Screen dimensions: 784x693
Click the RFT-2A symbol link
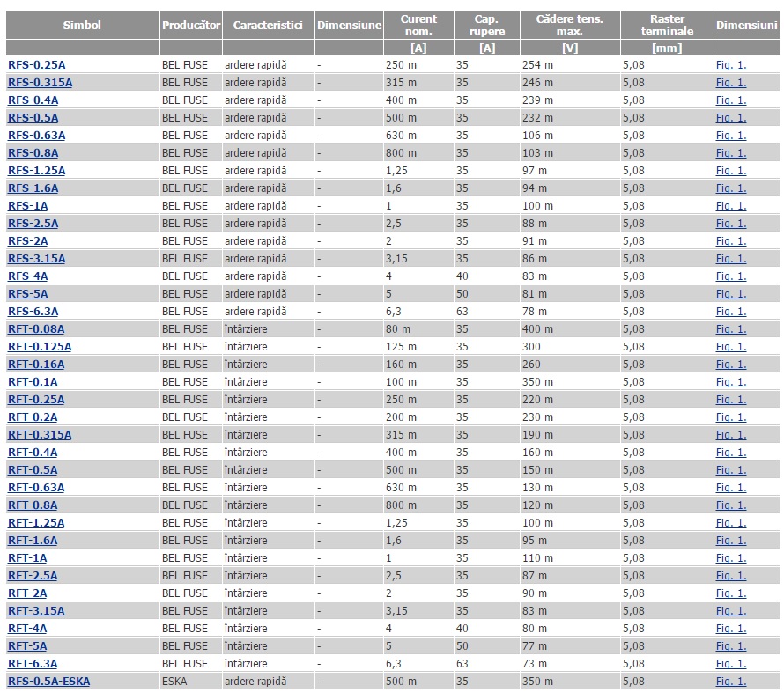pos(27,593)
